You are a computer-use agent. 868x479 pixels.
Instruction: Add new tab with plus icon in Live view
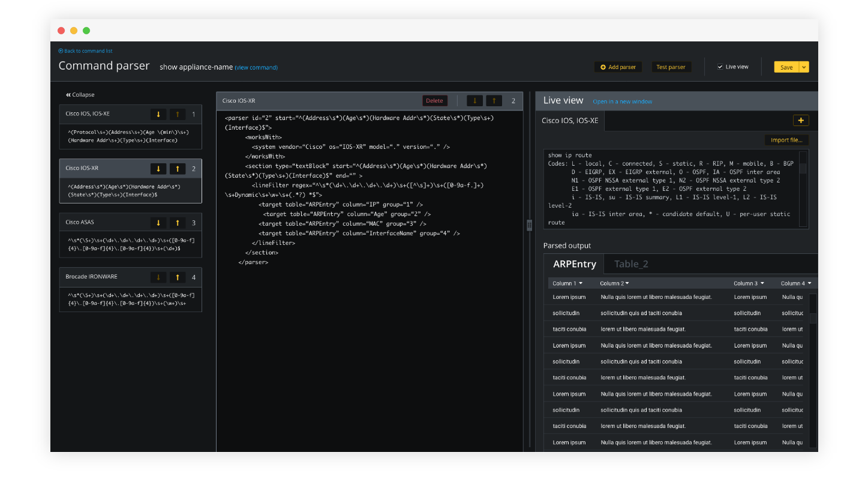point(801,121)
